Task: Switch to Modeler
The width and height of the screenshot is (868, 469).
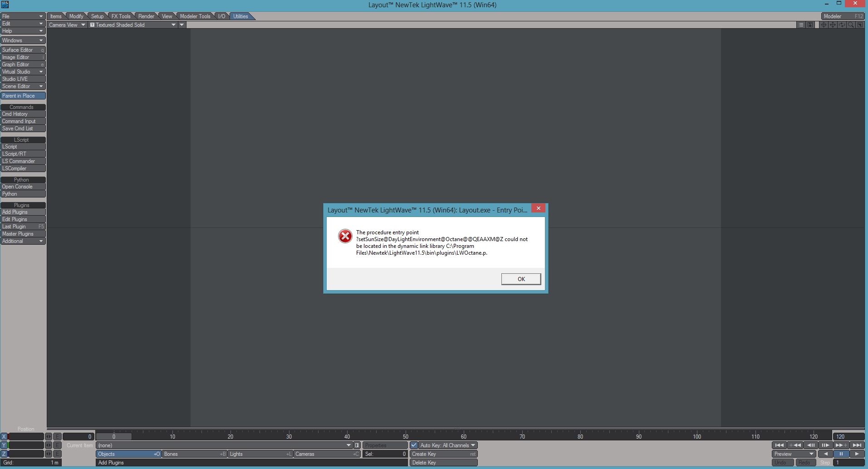Action: coord(843,16)
